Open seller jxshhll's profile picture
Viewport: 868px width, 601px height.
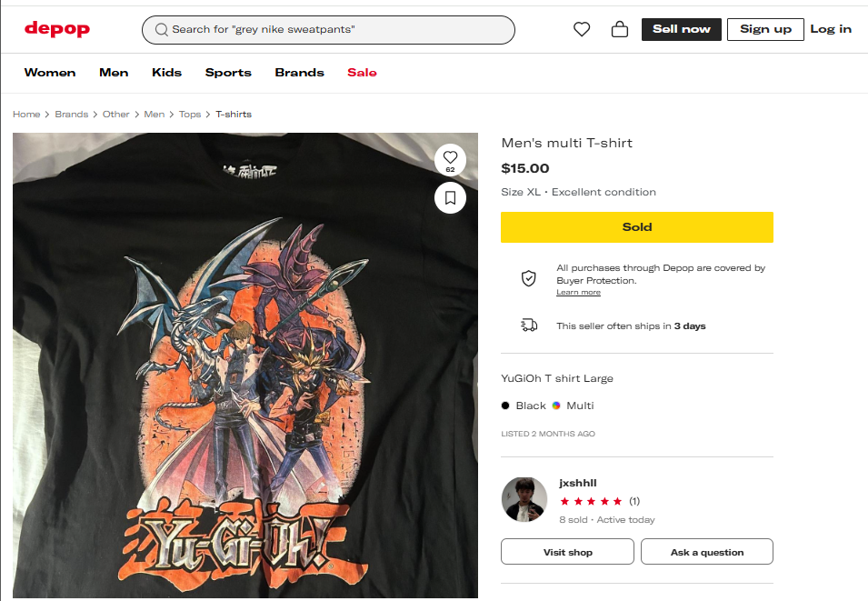point(524,500)
